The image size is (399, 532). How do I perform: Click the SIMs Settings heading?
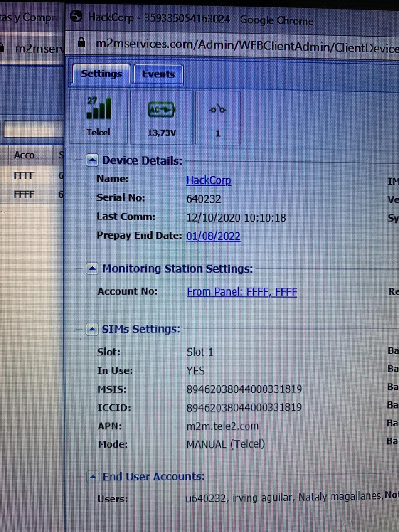click(141, 329)
